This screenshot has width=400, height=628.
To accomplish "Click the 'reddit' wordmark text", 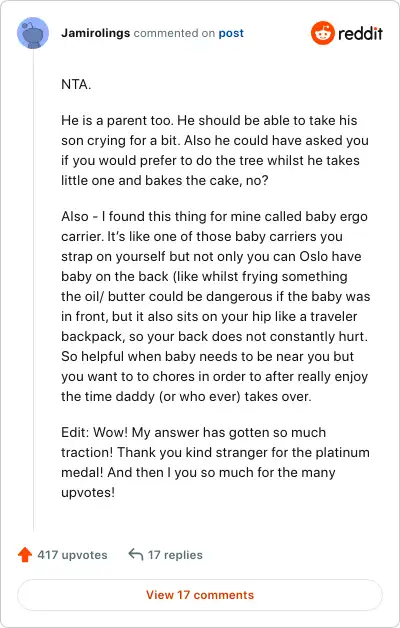I will point(360,33).
